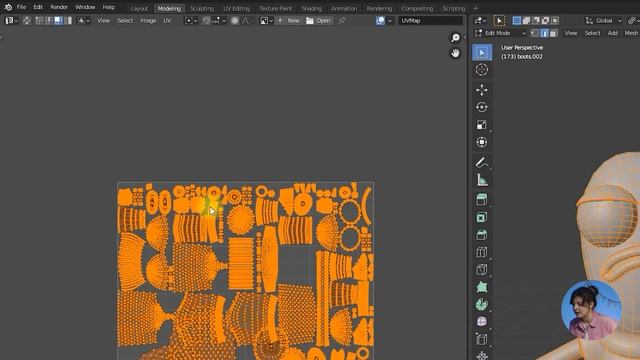Click the active Select tool icon in 3D viewport header
This screenshot has height=360, width=640.
pos(499,20)
